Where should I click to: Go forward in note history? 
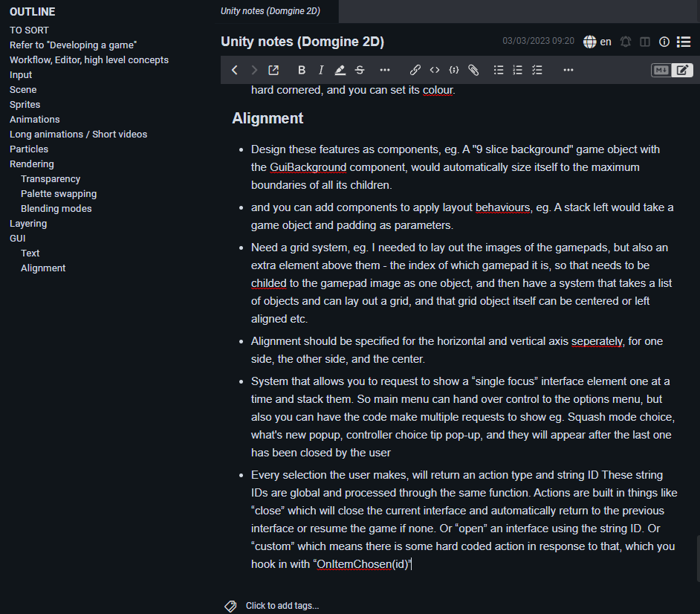(x=253, y=70)
